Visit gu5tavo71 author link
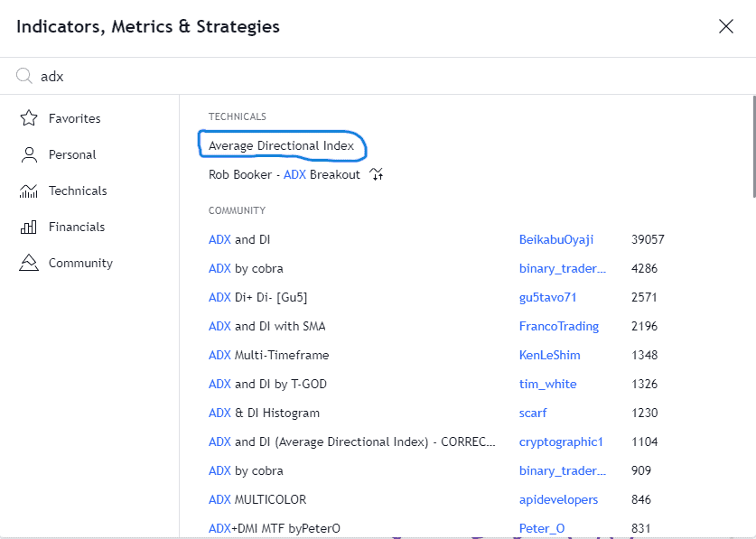756x539 pixels. click(547, 297)
